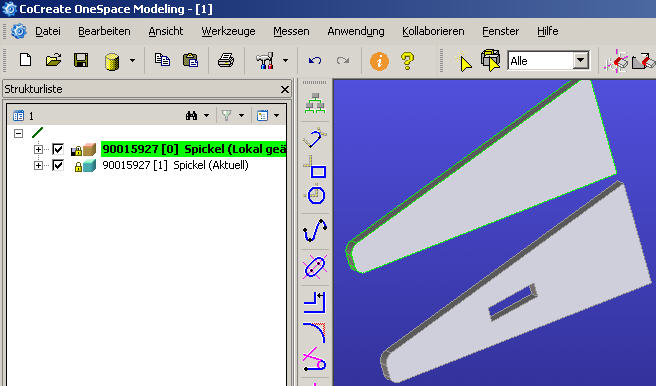Viewport: 656px width, 386px height.
Task: Open the Messen menu
Action: [291, 31]
